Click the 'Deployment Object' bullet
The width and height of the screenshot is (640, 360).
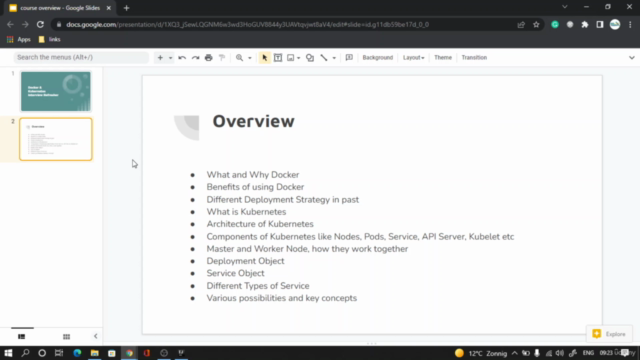(x=245, y=261)
